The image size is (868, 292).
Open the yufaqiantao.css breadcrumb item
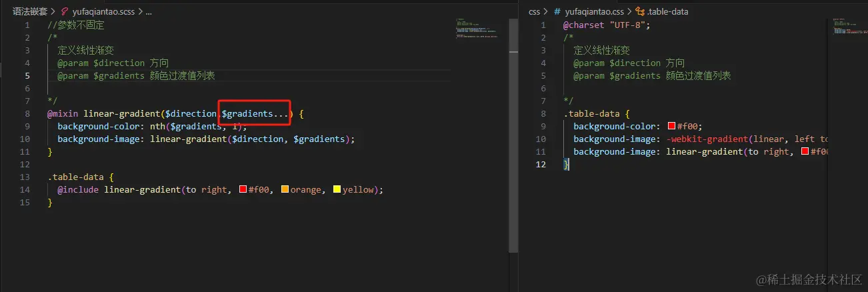click(x=594, y=11)
